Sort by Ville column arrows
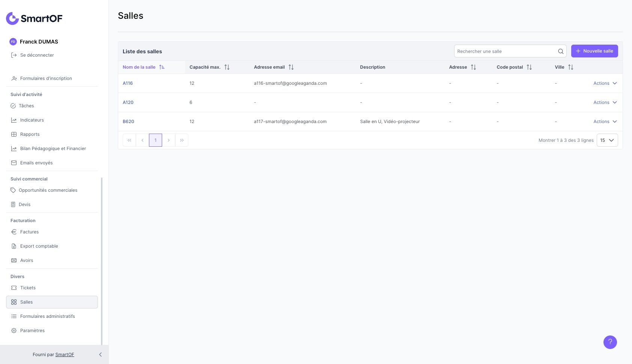The height and width of the screenshot is (364, 632). click(x=570, y=67)
